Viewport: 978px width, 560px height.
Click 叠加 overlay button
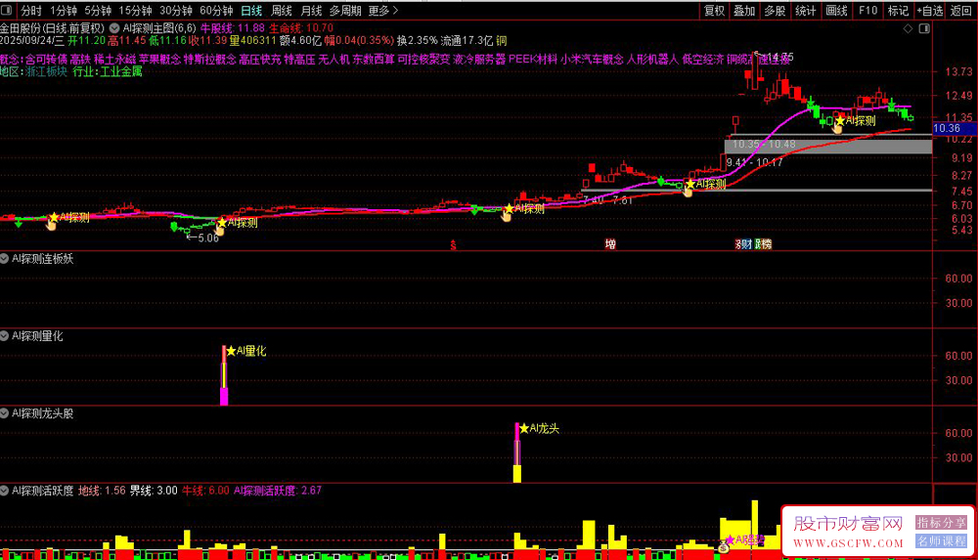[x=744, y=11]
